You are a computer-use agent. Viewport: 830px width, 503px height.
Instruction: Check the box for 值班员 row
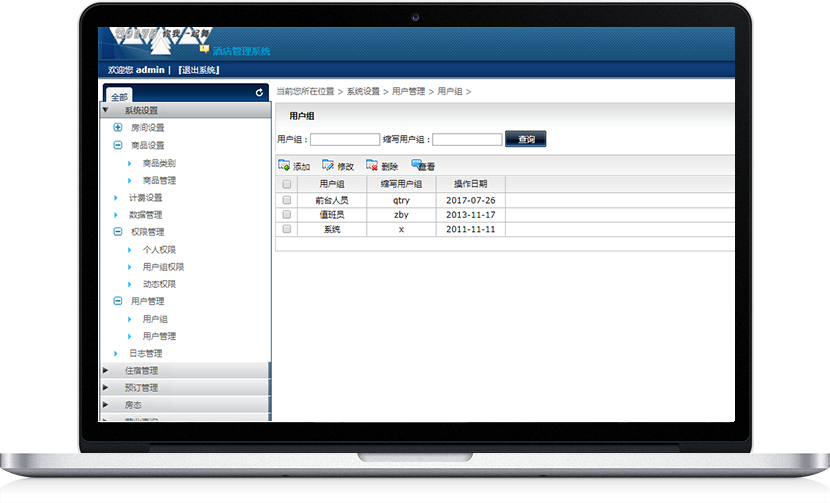click(x=287, y=214)
